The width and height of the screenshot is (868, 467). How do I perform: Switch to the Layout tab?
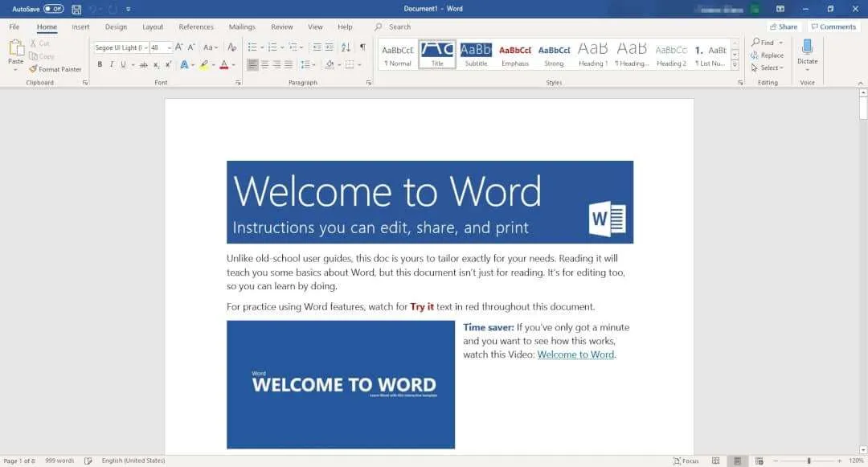point(153,27)
